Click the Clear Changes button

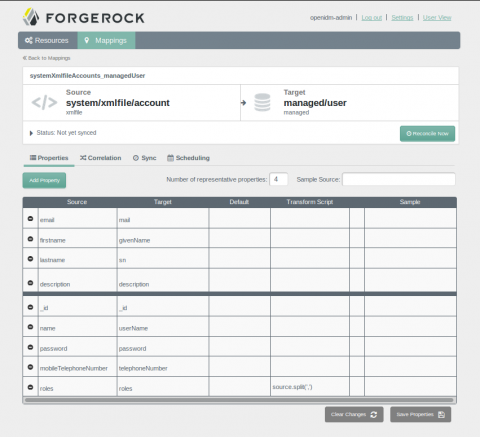[354, 414]
